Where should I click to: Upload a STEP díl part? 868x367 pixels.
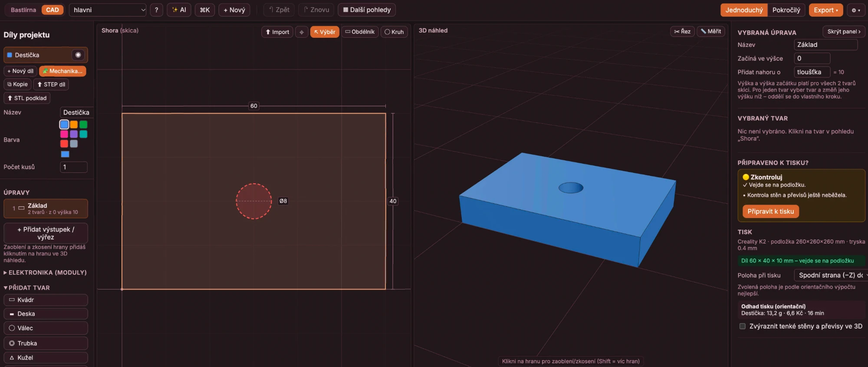point(51,84)
